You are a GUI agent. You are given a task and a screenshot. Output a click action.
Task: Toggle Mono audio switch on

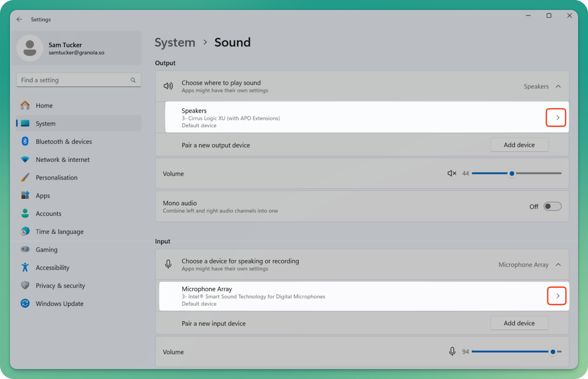[552, 206]
